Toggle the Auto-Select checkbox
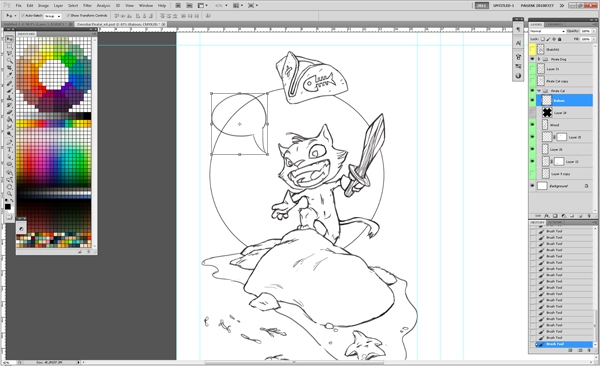600x366 pixels. (23, 16)
